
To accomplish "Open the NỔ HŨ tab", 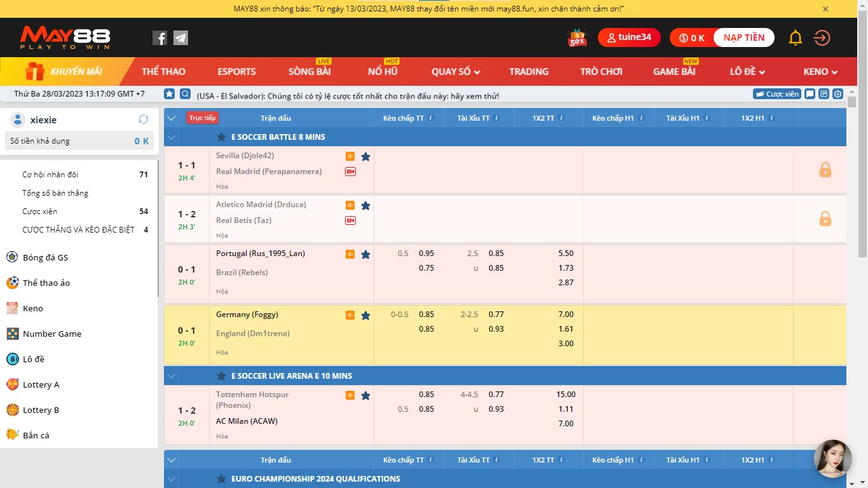I will click(383, 72).
